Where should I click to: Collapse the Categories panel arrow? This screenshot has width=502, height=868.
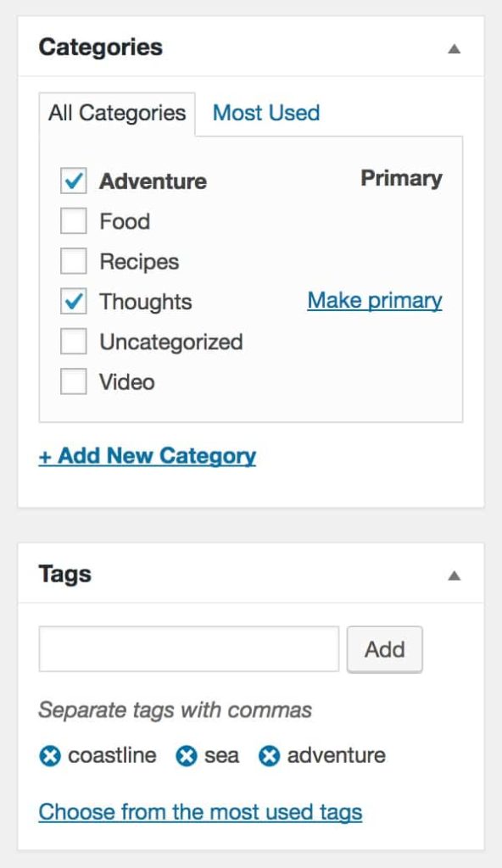[x=454, y=48]
